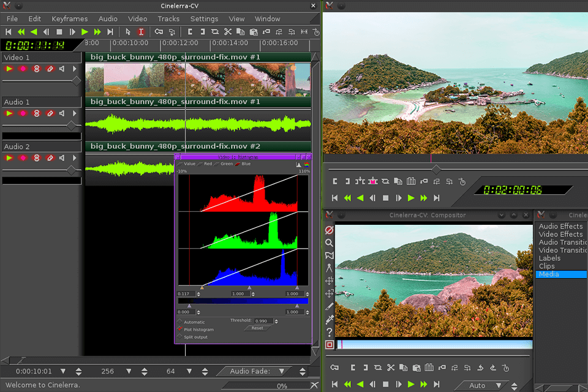This screenshot has width=588, height=392.
Task: Select the I-beam cut and paste editing mode
Action: [x=141, y=32]
